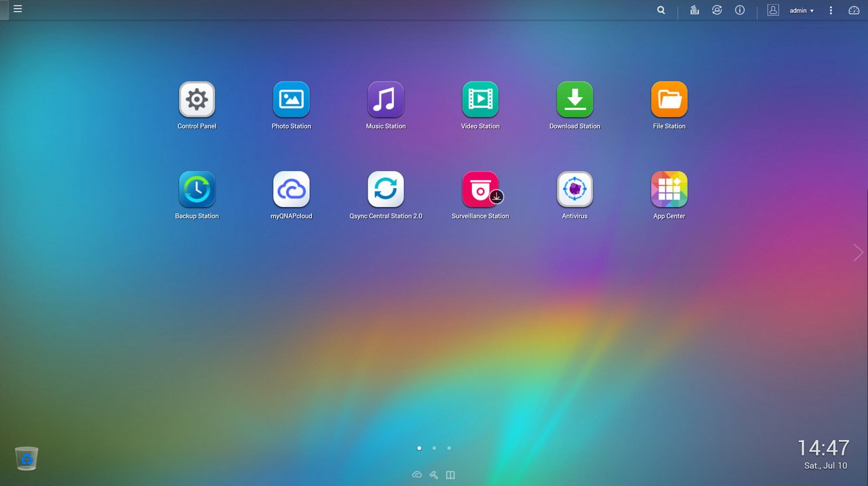Image resolution: width=868 pixels, height=486 pixels.
Task: Open event notifications info icon
Action: [740, 10]
